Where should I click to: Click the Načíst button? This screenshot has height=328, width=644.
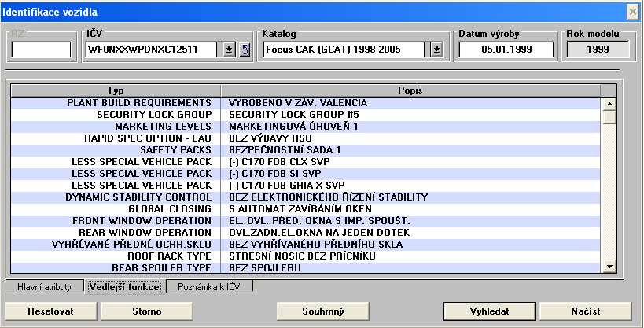pos(585,311)
